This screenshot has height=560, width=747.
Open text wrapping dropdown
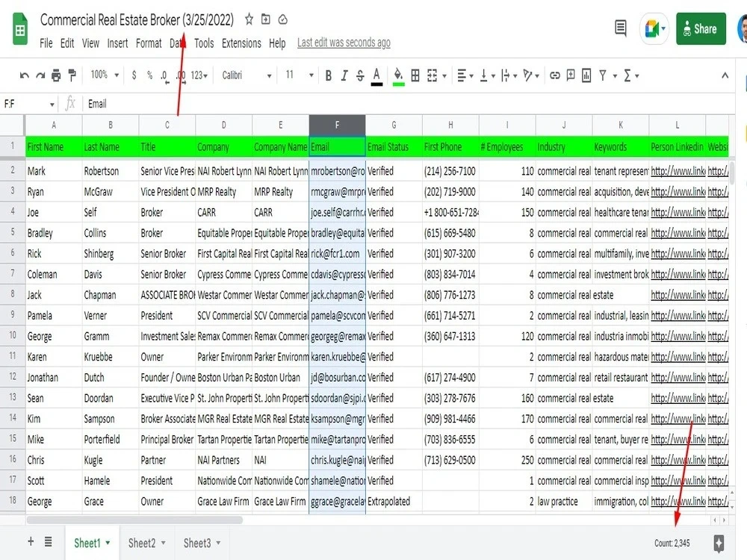click(509, 75)
